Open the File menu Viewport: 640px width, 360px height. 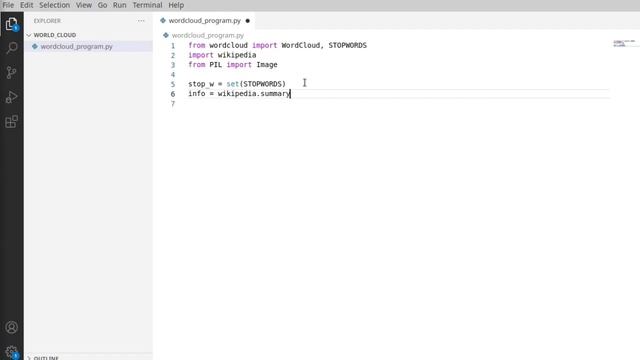click(8, 5)
